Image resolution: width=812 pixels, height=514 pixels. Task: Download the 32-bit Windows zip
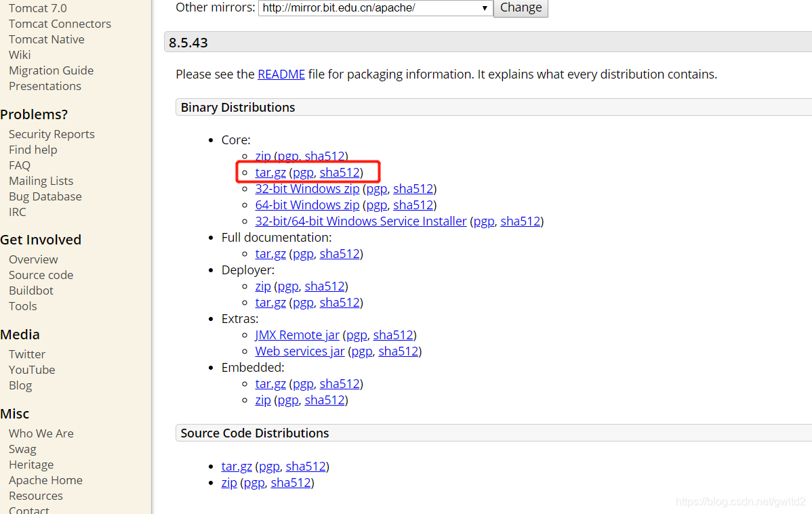click(x=307, y=188)
